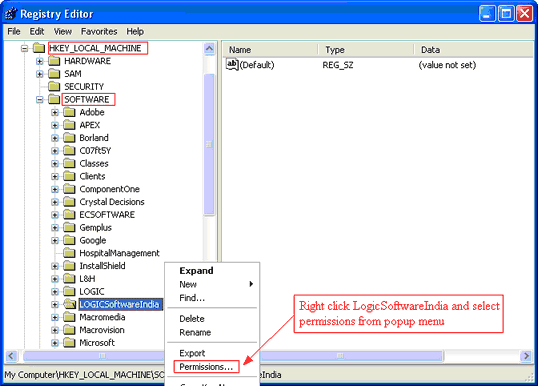538x386 pixels.
Task: Click the HospitalManagement folder icon
Action: click(x=69, y=253)
